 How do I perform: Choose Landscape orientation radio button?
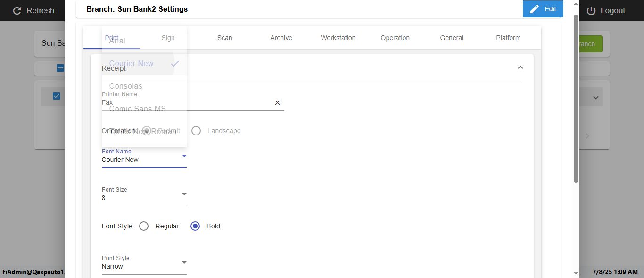click(196, 131)
